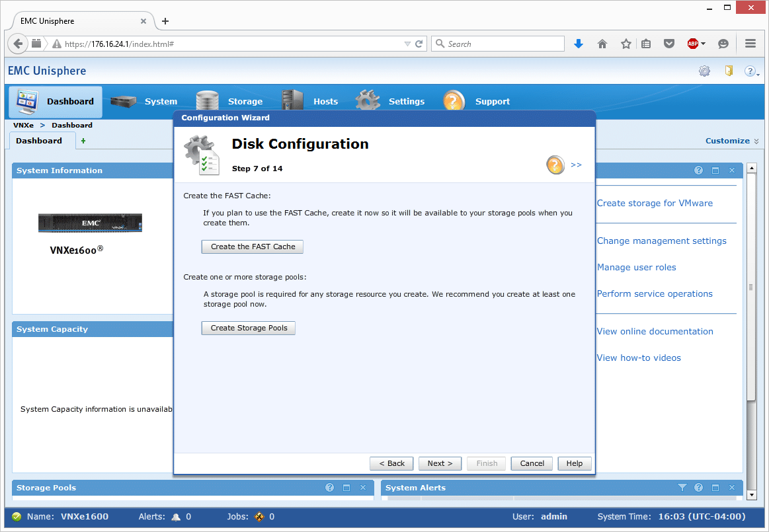Maximize the System Alerts panel
Viewport: 769px width, 532px height.
pyautogui.click(x=715, y=488)
